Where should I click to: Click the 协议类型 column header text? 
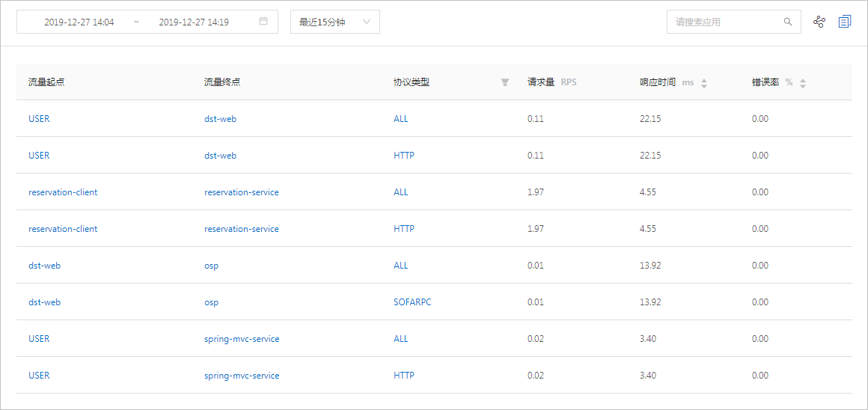(x=412, y=82)
